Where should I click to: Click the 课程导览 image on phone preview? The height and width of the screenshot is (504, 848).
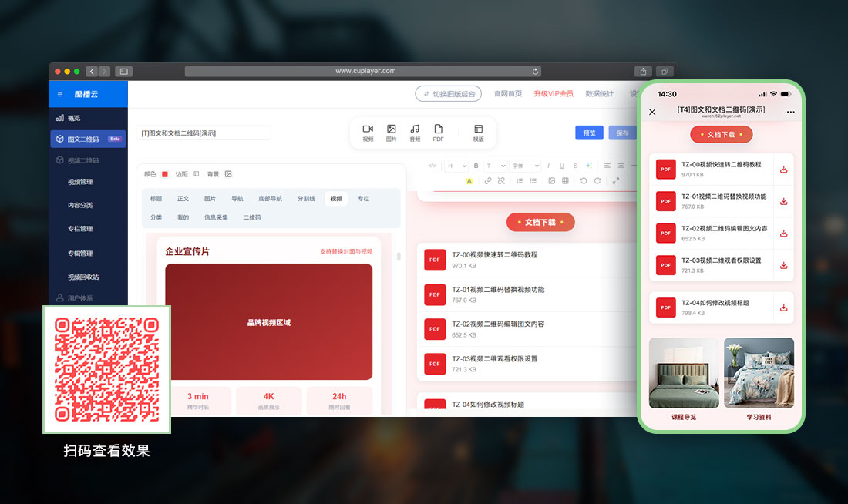684,373
